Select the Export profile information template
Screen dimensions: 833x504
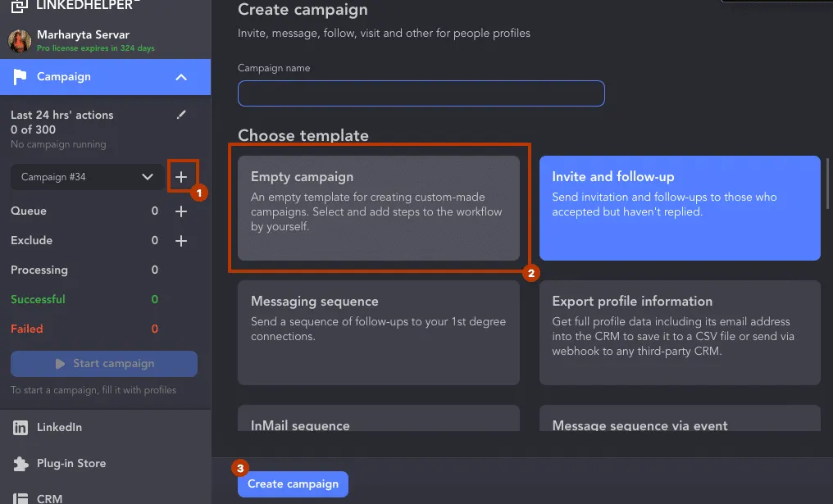(680, 333)
